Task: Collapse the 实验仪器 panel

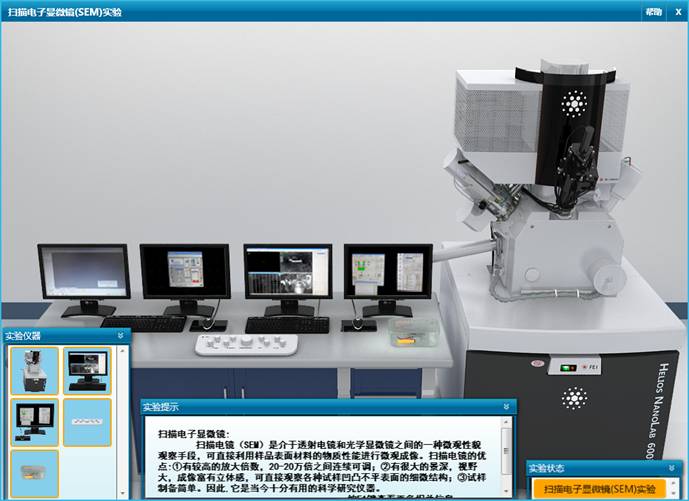Action: pos(120,336)
